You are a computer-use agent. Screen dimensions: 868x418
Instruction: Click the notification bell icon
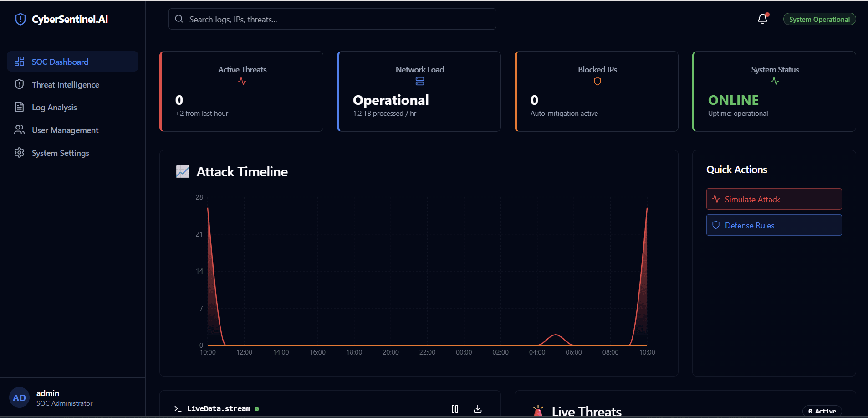762,19
